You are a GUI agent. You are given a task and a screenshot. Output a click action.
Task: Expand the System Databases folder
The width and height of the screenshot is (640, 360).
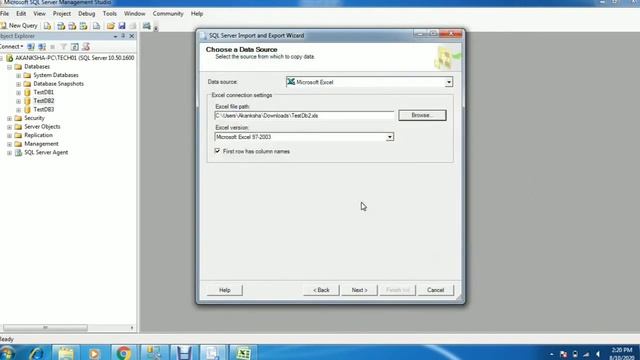tap(18, 76)
